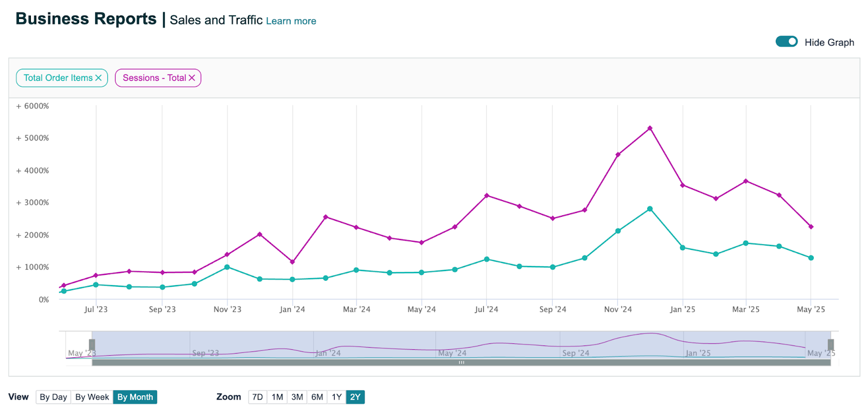The image size is (868, 411).
Task: Set zoom to 6M
Action: tap(317, 397)
